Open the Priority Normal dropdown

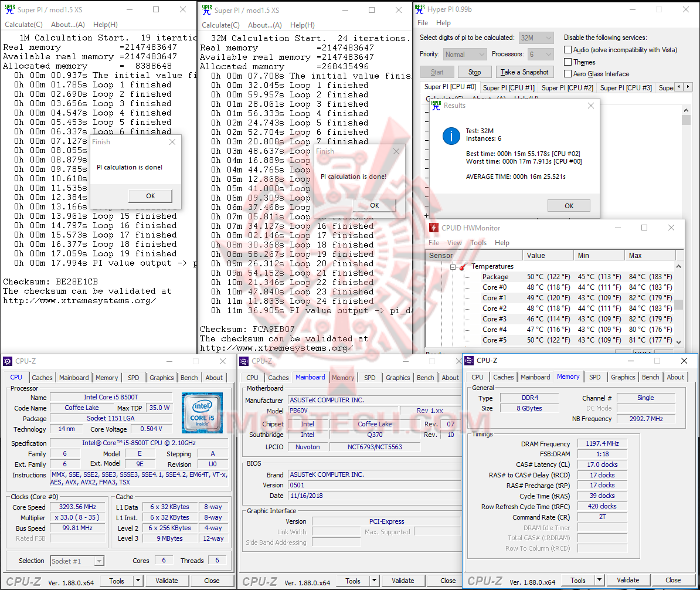[x=465, y=54]
